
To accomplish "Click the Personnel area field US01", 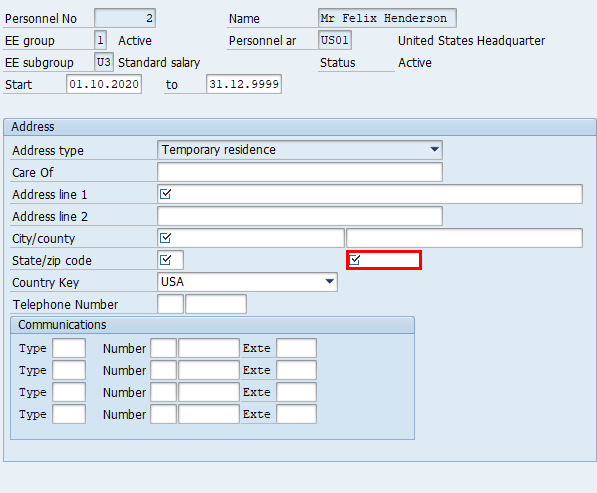I will pyautogui.click(x=335, y=40).
